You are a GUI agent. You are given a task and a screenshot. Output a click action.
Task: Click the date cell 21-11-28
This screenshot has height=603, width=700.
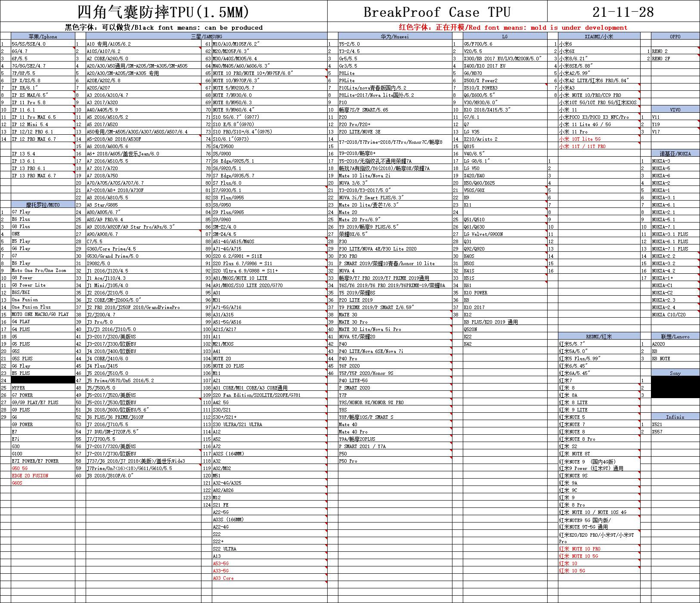coord(623,11)
